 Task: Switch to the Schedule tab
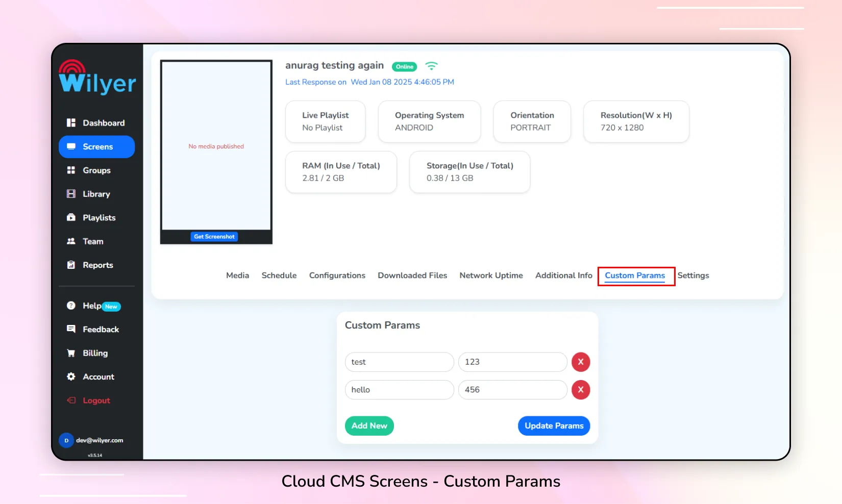[279, 275]
